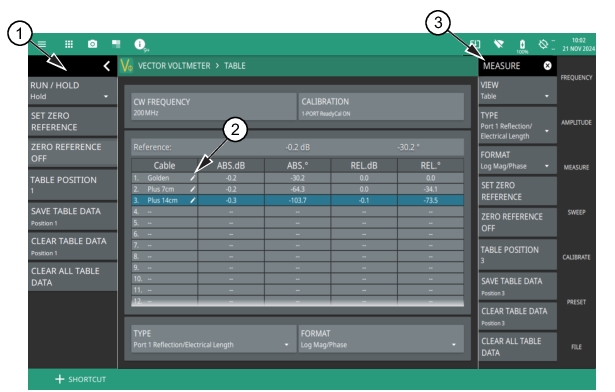The width and height of the screenshot is (615, 392).
Task: Close the MEASURE panel
Action: 548,66
